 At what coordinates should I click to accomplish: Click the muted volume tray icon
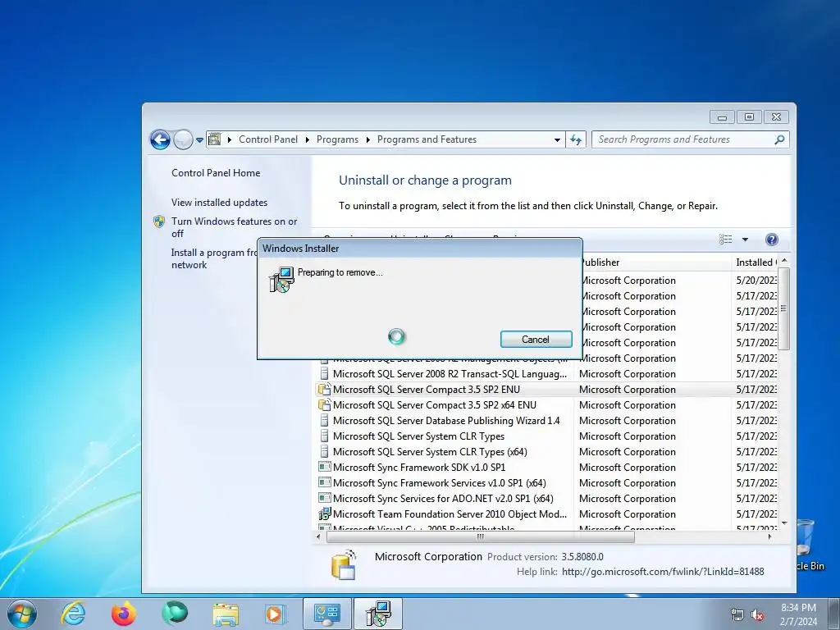[x=757, y=614]
